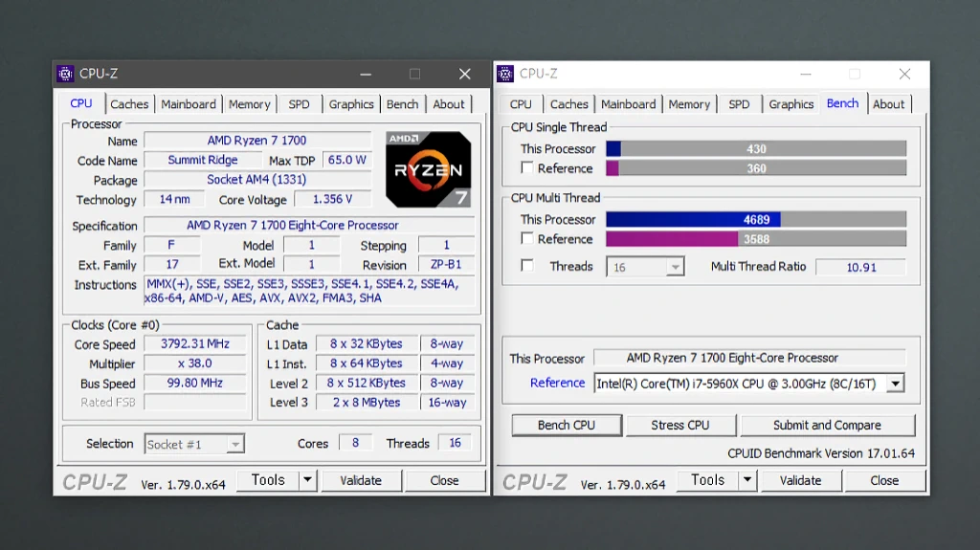Viewport: 980px width, 550px height.
Task: Expand the Tools dropdown arrow in right window
Action: point(747,480)
